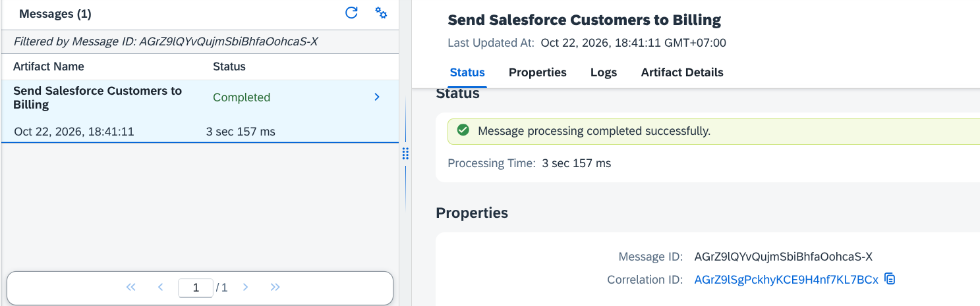Image resolution: width=980 pixels, height=306 pixels.
Task: Switch to the Logs tab
Action: 604,72
